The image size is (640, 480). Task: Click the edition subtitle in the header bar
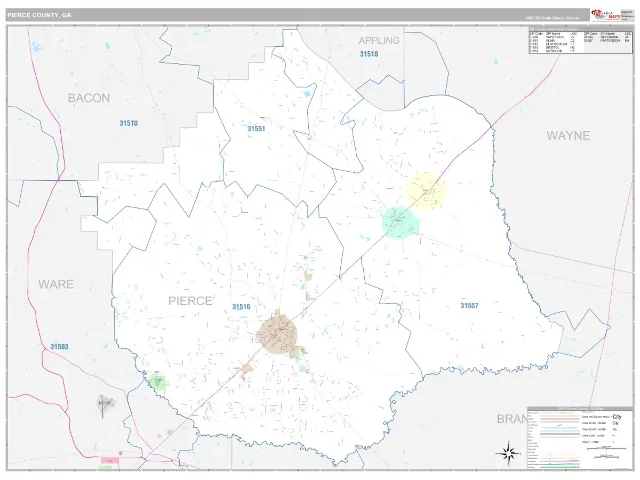coord(552,18)
